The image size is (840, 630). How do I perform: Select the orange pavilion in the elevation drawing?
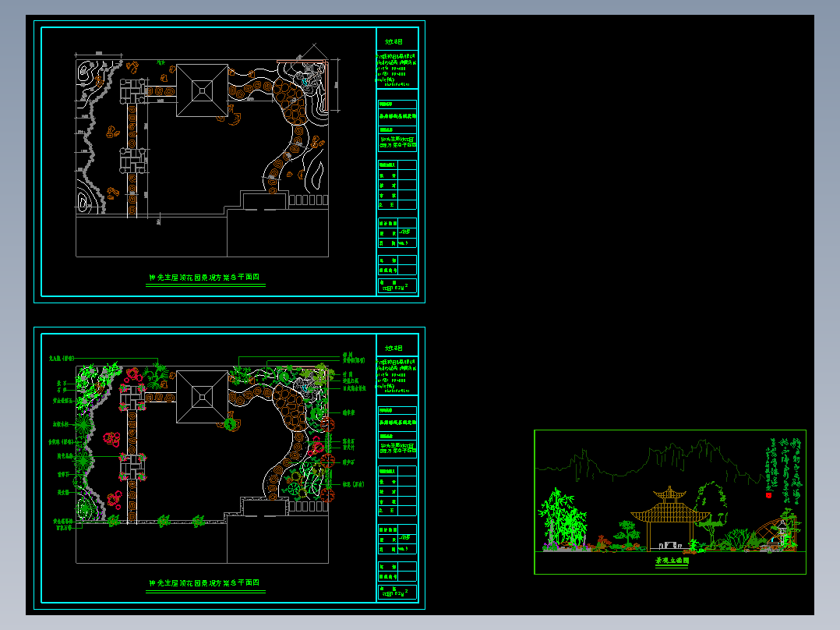tap(669, 518)
